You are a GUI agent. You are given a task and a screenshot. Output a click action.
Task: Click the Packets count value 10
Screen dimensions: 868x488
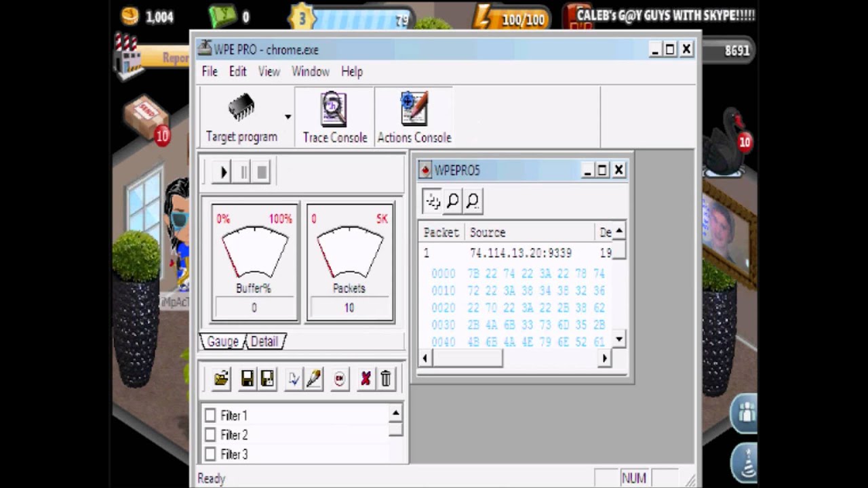[349, 308]
